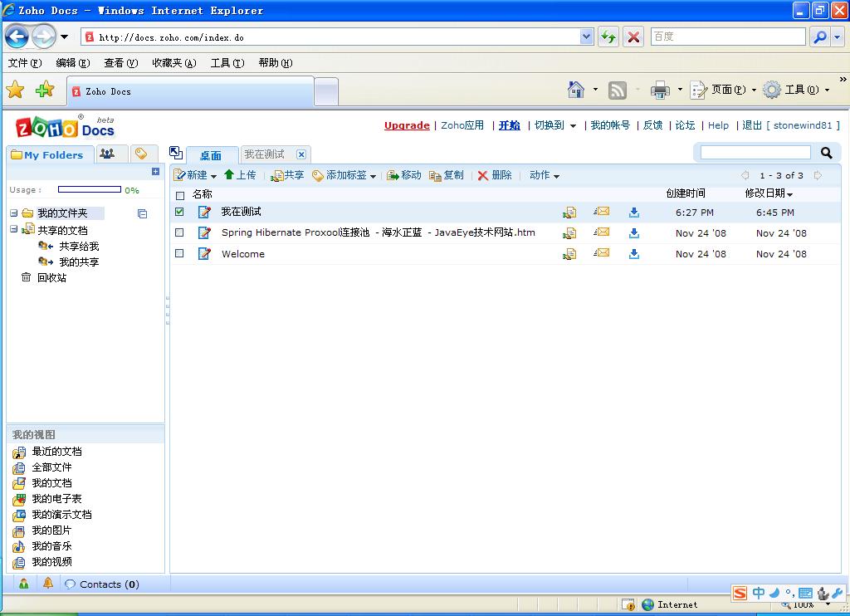Select the My Folders tab
This screenshot has width=850, height=616.
pyautogui.click(x=50, y=154)
